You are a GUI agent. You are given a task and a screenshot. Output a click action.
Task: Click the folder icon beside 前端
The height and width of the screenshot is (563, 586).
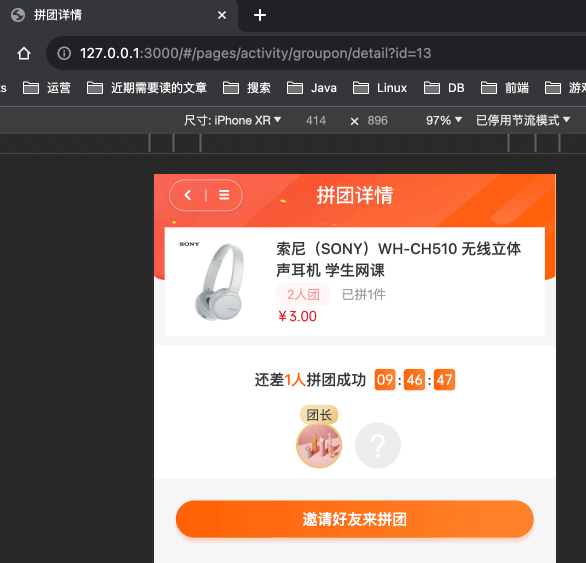489,88
